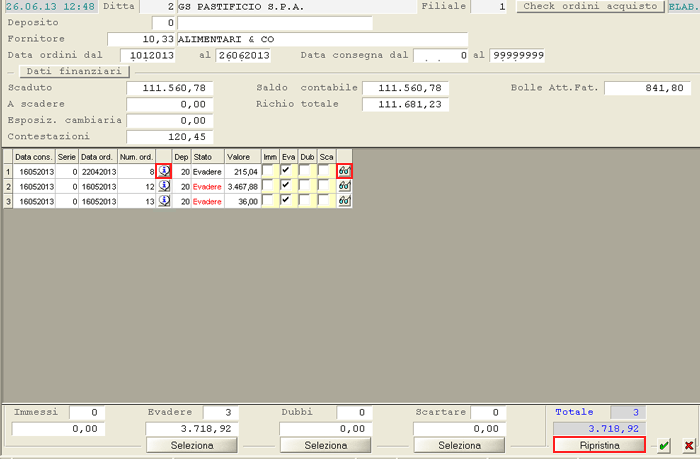Click the Valore column header

coord(242,157)
